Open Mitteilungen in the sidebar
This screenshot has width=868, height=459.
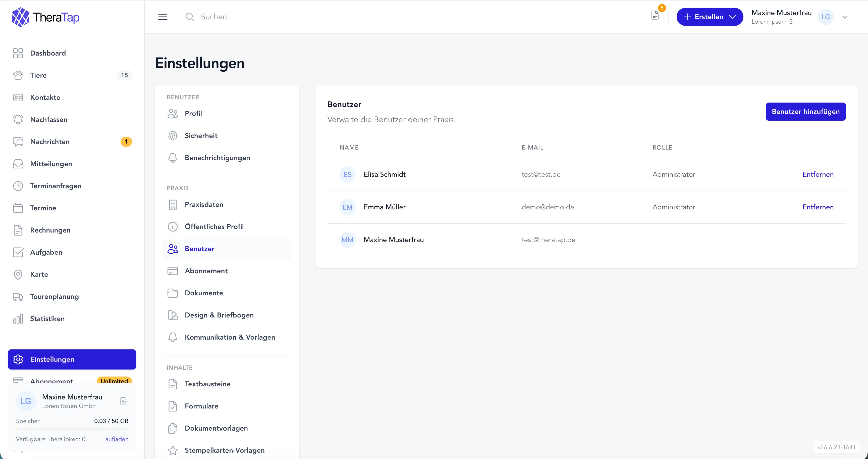click(72, 164)
